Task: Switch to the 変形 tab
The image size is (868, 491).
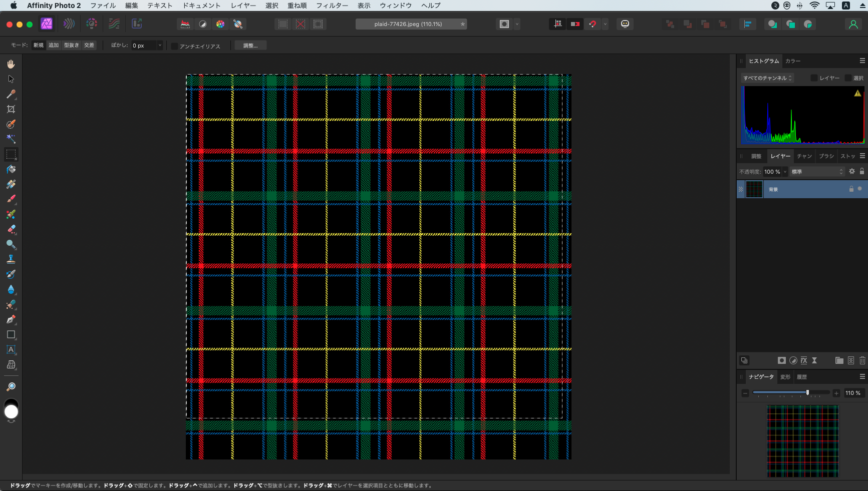Action: 785,377
